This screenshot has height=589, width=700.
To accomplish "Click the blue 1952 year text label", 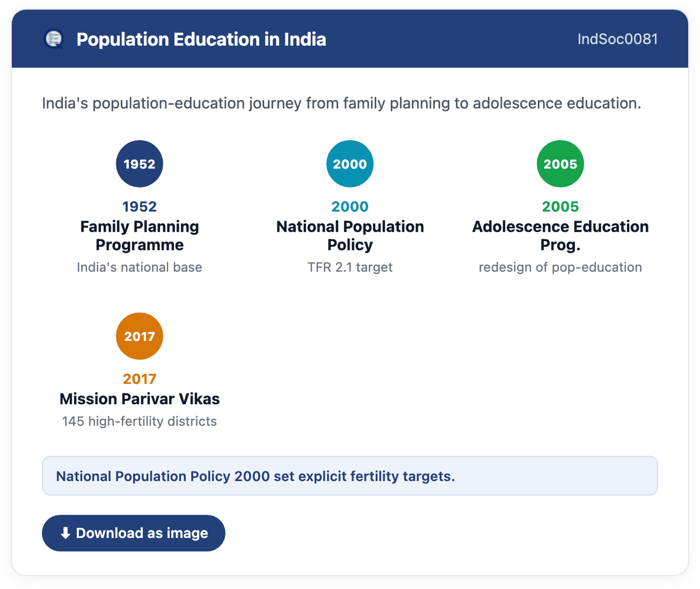I will [x=139, y=206].
